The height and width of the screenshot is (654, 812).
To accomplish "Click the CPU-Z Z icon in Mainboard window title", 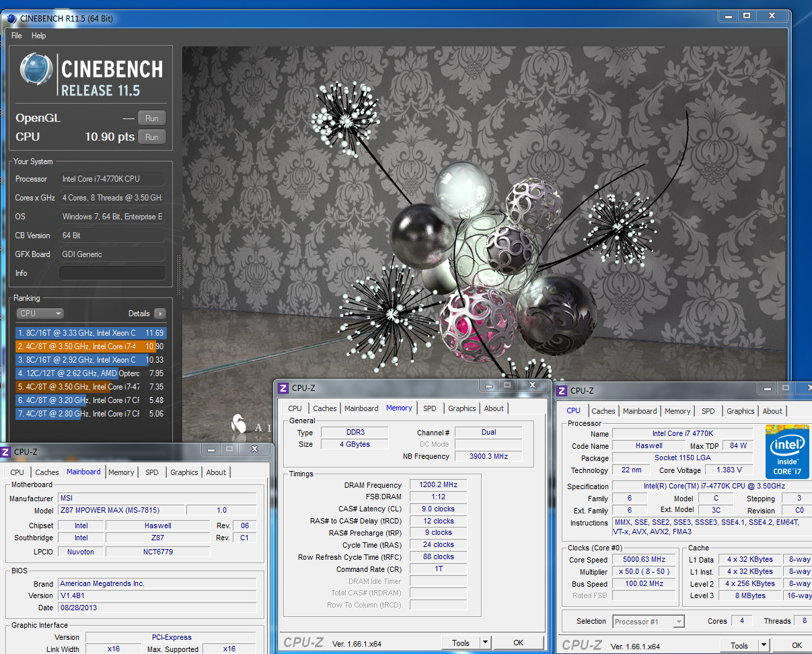I will [6, 452].
